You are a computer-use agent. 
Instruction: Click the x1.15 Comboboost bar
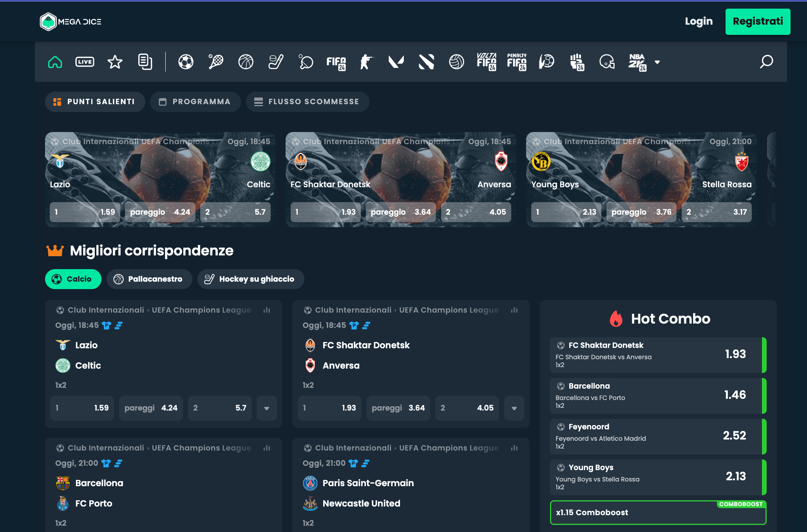pyautogui.click(x=657, y=512)
